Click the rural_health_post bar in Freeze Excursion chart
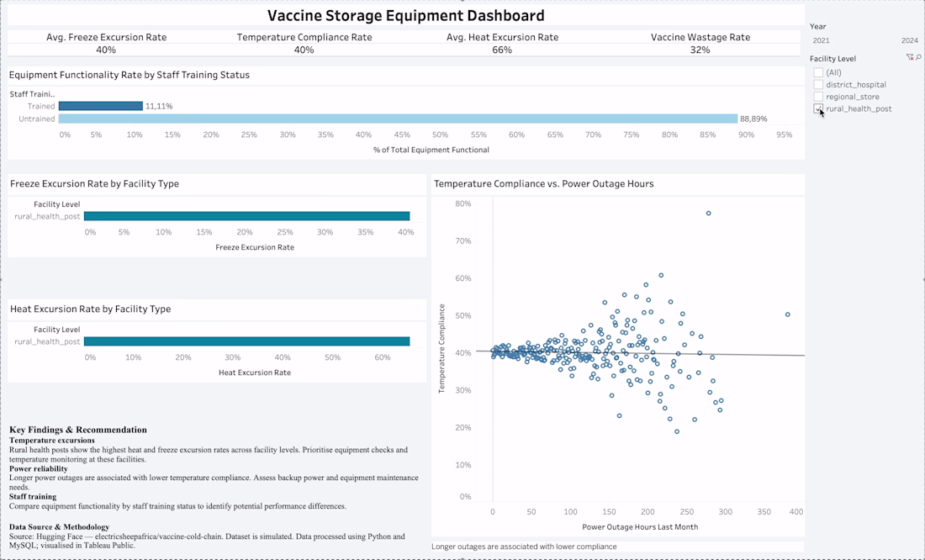925x560 pixels. click(x=246, y=217)
